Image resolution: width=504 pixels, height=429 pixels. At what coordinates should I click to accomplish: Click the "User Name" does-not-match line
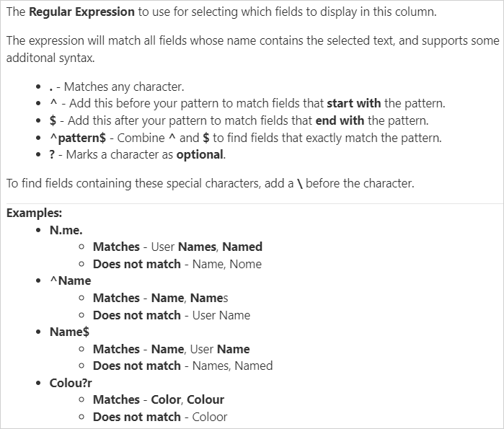[x=172, y=315]
